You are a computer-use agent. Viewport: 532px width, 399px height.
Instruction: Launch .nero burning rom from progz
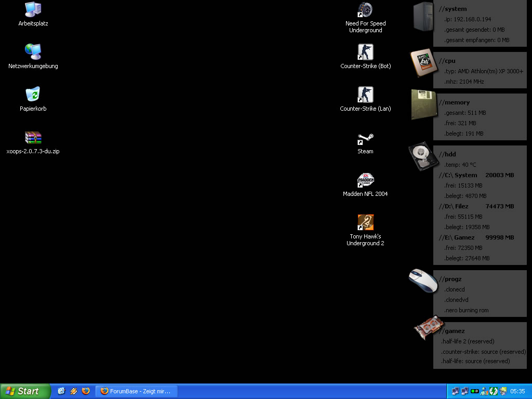pos(466,310)
